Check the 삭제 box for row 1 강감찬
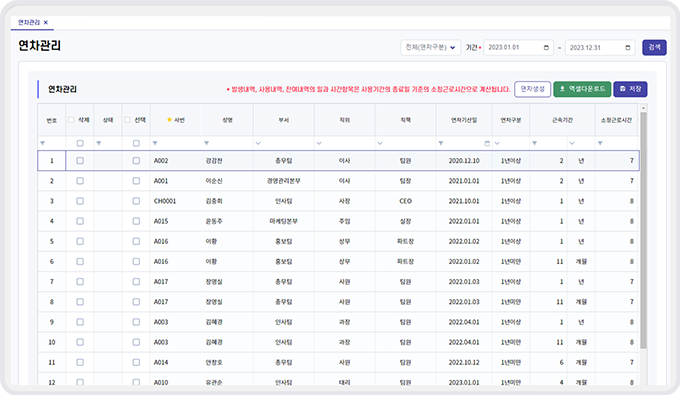680x395 pixels. pyautogui.click(x=80, y=160)
